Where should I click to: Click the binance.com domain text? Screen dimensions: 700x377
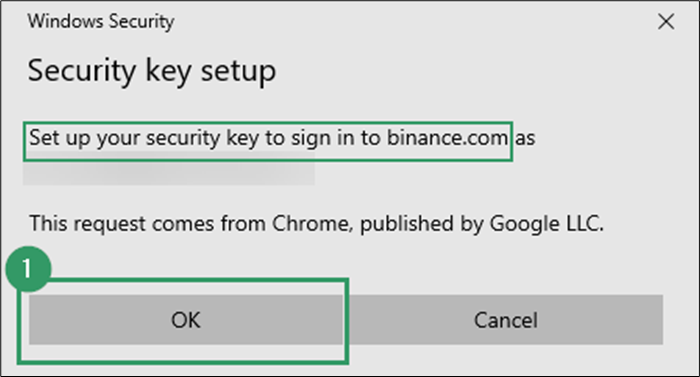pyautogui.click(x=447, y=138)
